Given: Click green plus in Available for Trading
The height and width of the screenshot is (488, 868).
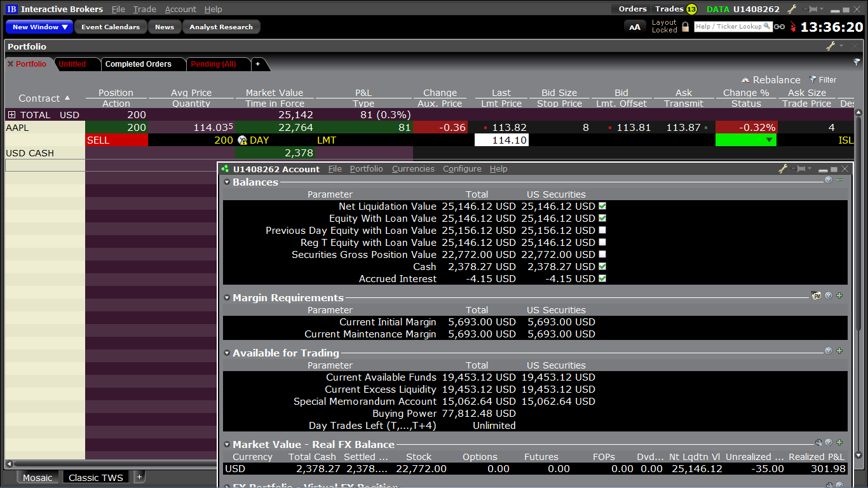Looking at the screenshot, I should pyautogui.click(x=839, y=351).
